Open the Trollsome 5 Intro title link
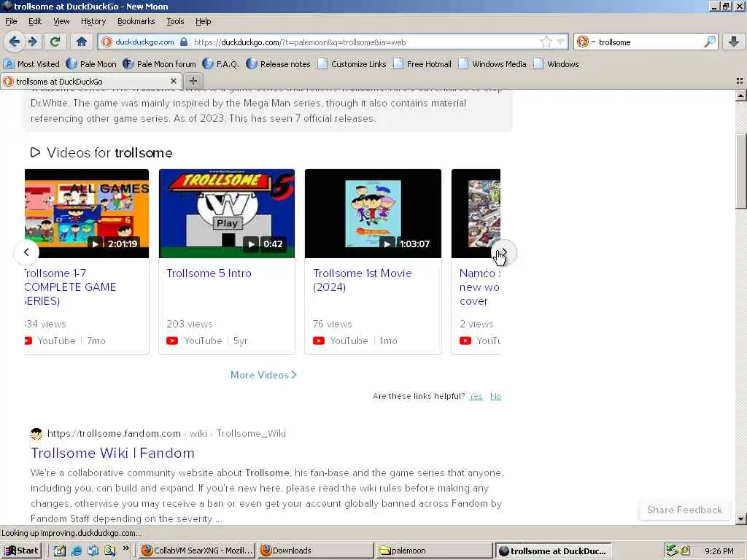Viewport: 747px width, 560px height. tap(209, 273)
